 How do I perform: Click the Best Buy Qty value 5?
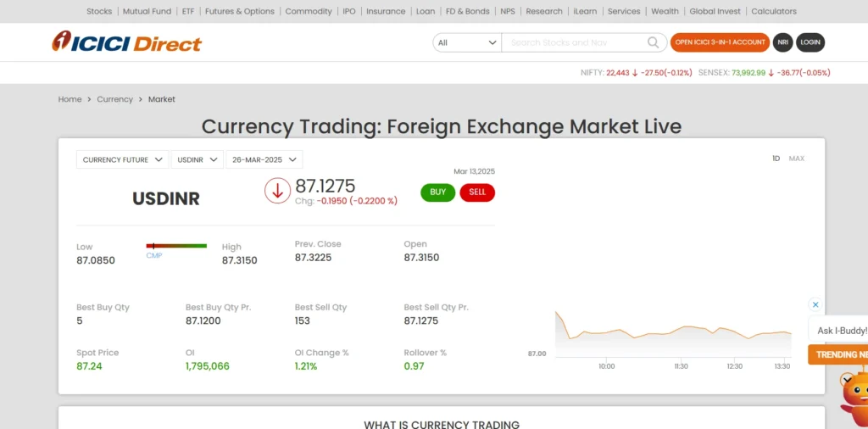coord(80,320)
